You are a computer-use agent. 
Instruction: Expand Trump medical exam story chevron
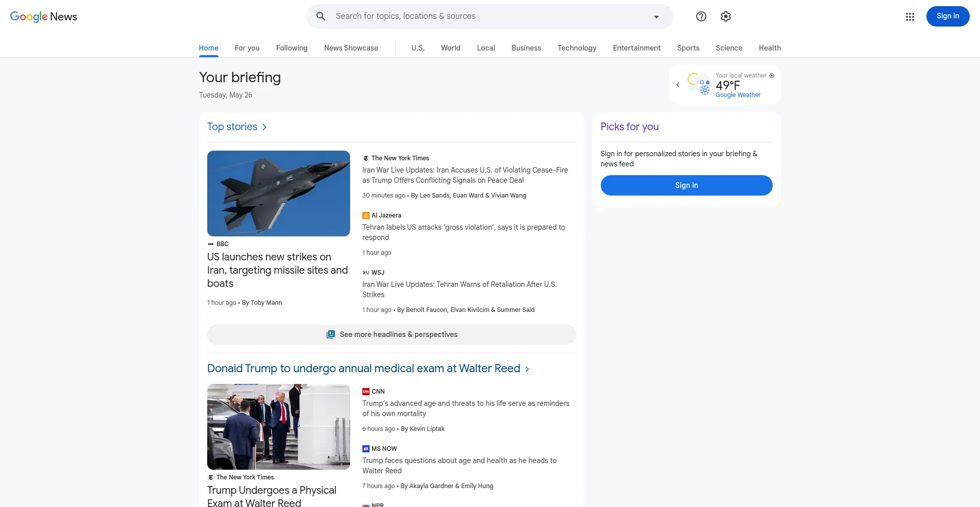pyautogui.click(x=527, y=369)
